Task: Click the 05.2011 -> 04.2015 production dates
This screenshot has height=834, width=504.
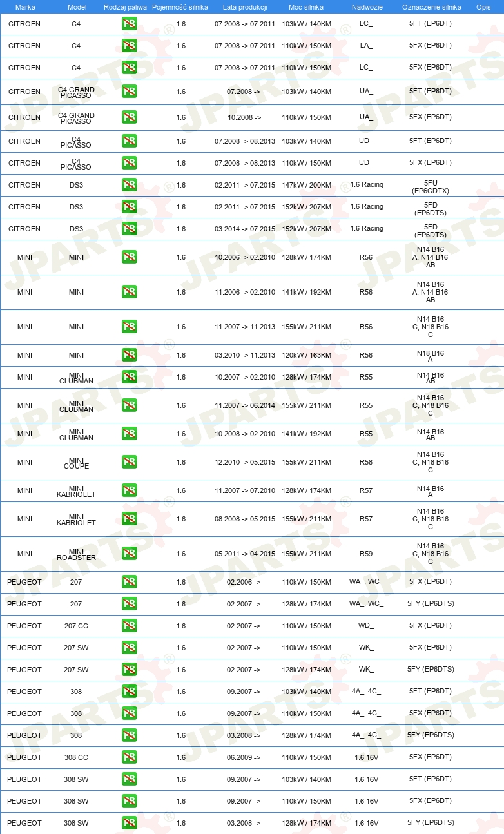Action: click(x=245, y=554)
